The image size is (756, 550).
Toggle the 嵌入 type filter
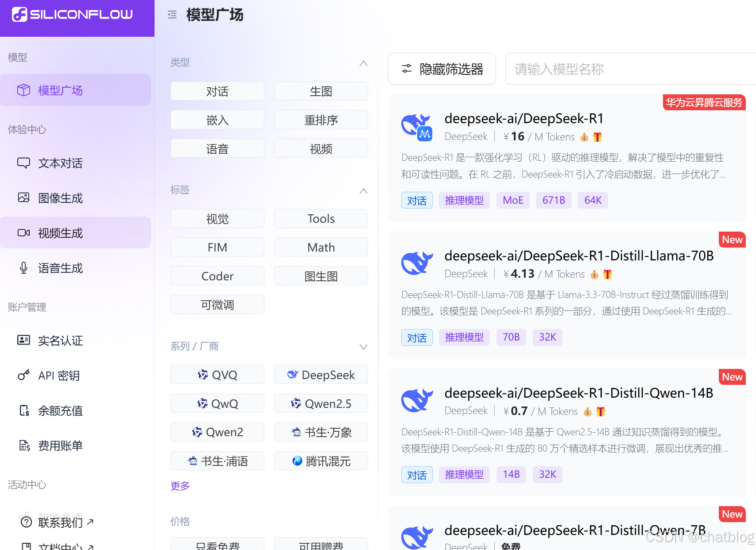[217, 120]
